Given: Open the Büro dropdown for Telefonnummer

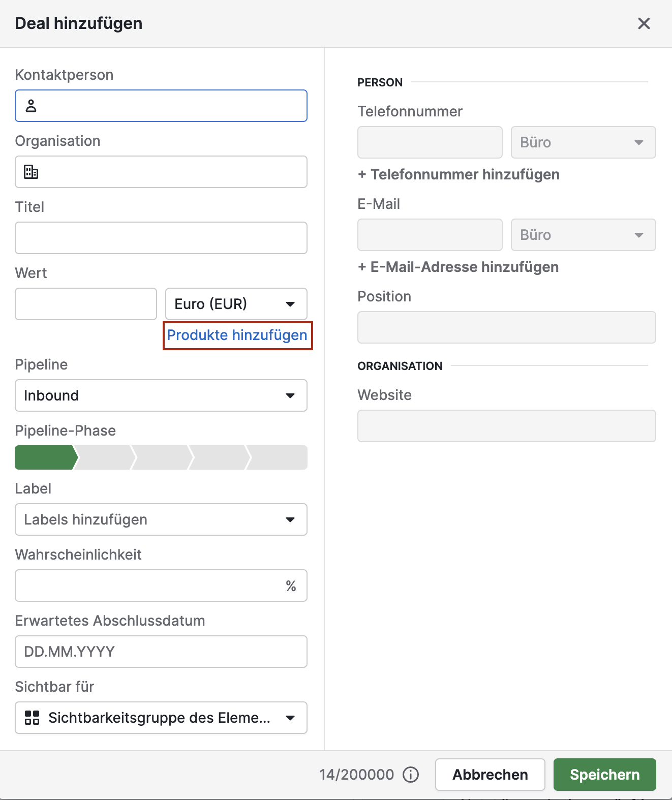Looking at the screenshot, I should (x=583, y=142).
